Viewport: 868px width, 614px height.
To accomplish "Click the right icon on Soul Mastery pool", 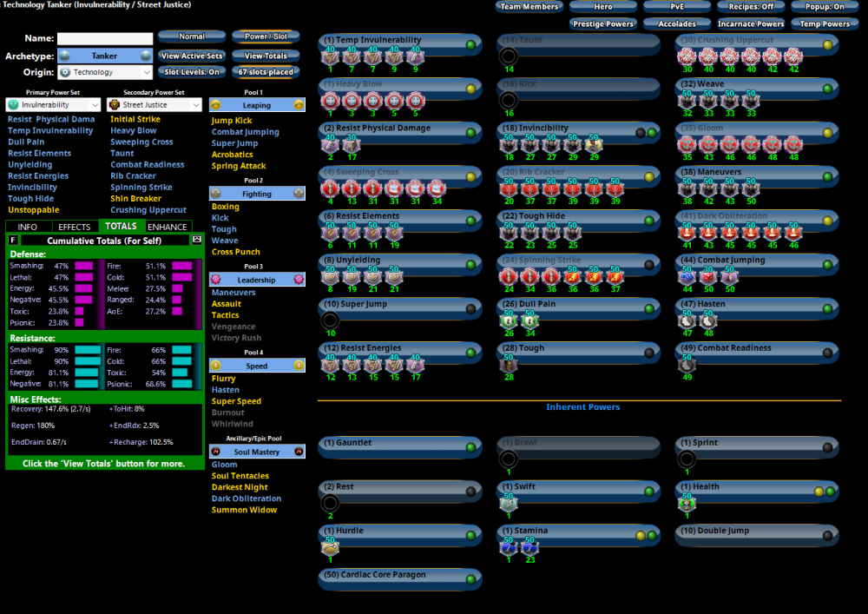I will pyautogui.click(x=299, y=452).
